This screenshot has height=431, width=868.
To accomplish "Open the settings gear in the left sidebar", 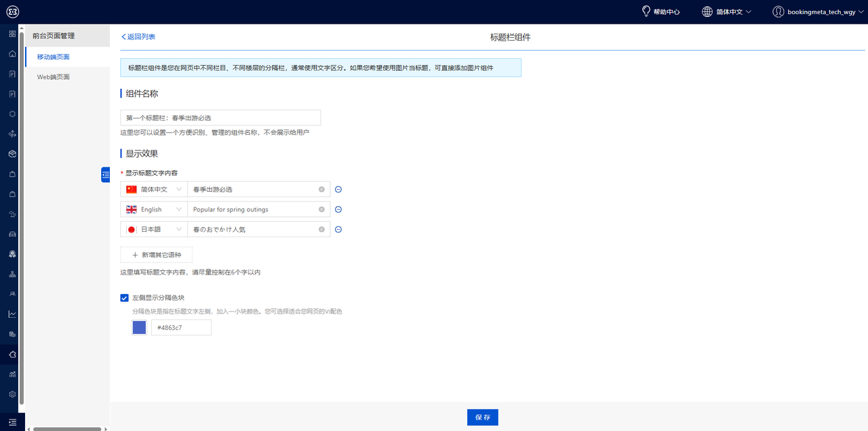I will pyautogui.click(x=12, y=394).
